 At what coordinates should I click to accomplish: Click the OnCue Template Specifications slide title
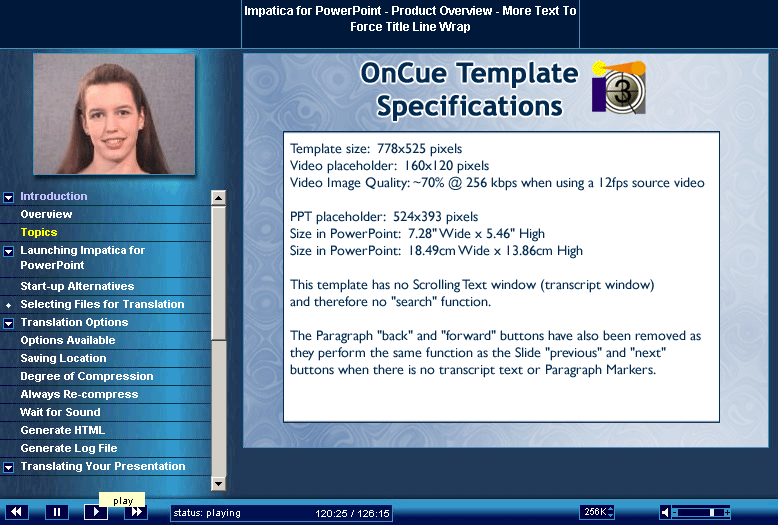pos(469,89)
